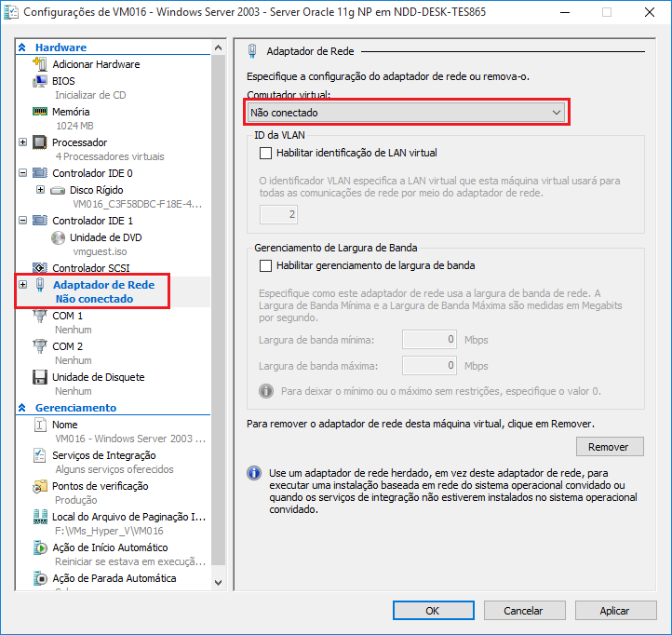Screen dimensions: 672x635
Task: Expand the Processador tree node
Action: pyautogui.click(x=23, y=142)
